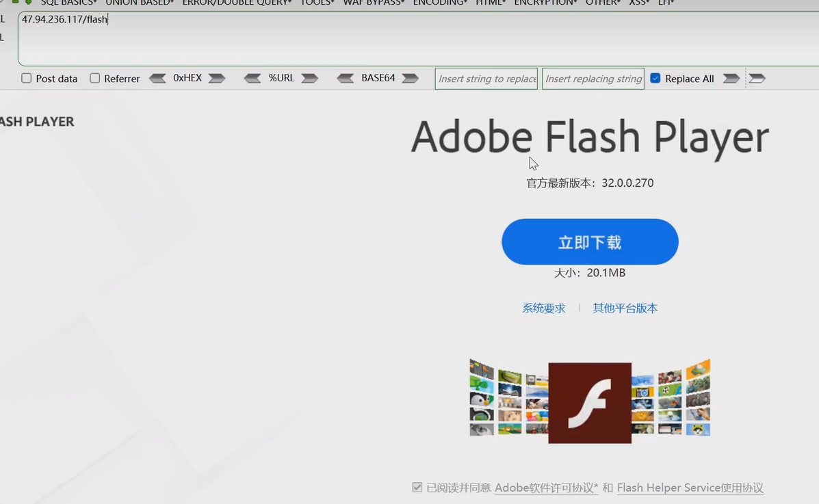This screenshot has height=504, width=819.
Task: Open the 系统要求 link
Action: (544, 308)
